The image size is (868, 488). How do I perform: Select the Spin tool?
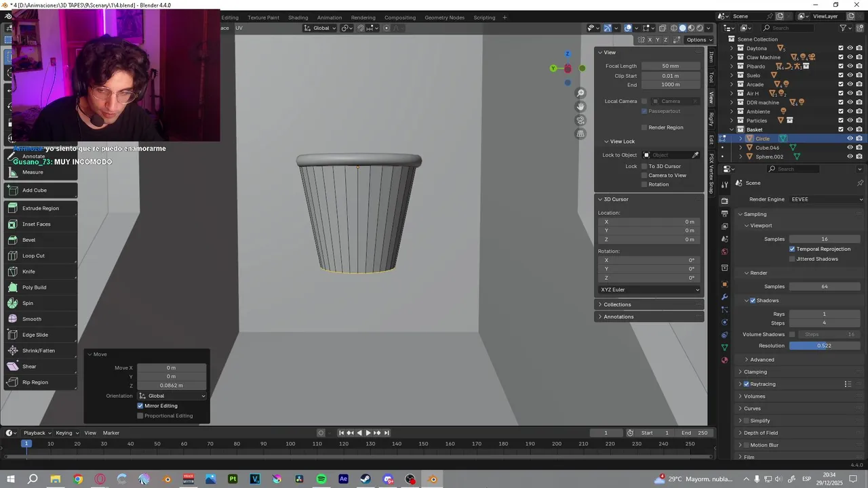click(x=27, y=303)
